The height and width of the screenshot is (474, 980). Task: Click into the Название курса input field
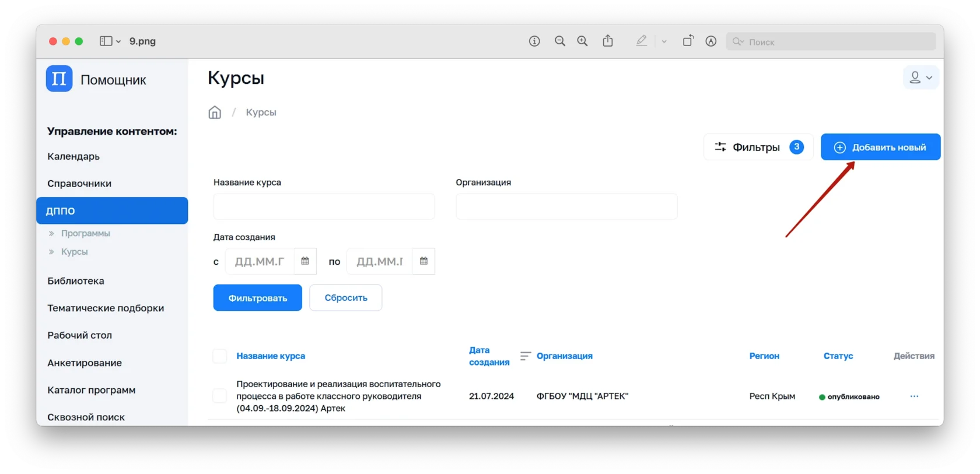pyautogui.click(x=324, y=206)
